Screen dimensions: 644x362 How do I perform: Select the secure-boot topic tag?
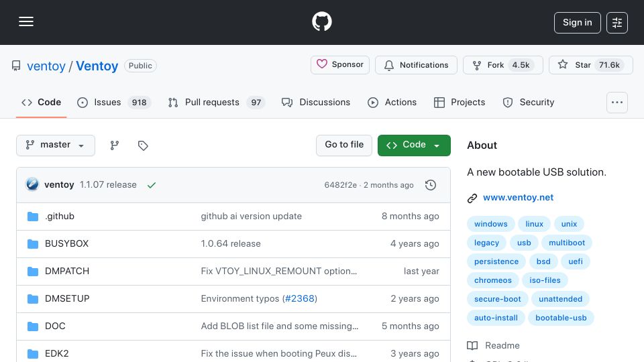point(497,300)
